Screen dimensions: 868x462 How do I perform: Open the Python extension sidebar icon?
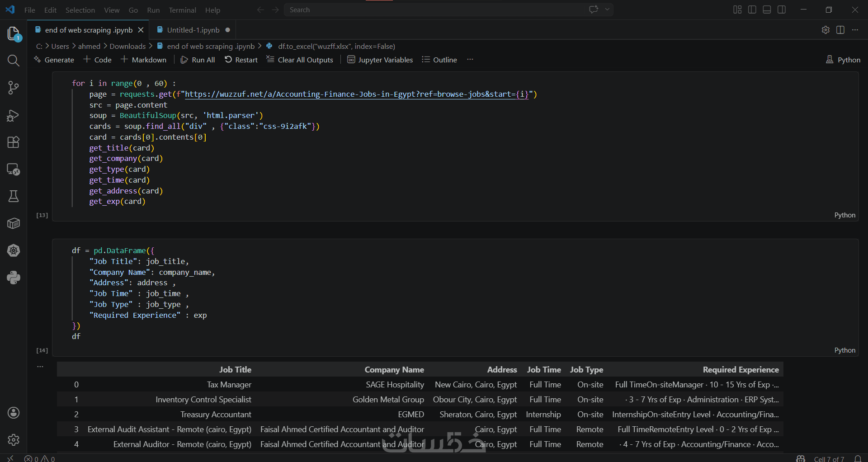pos(14,278)
